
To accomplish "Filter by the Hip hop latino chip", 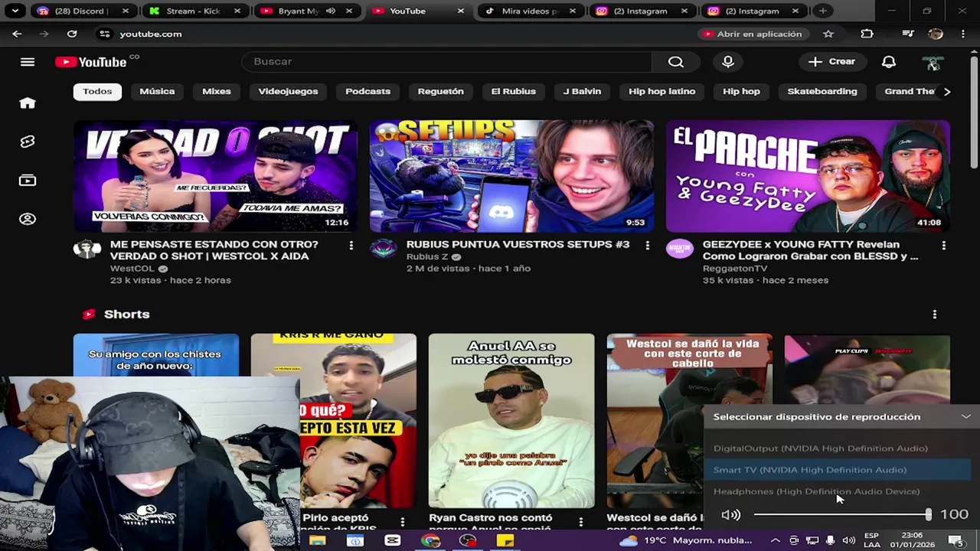I will [661, 92].
